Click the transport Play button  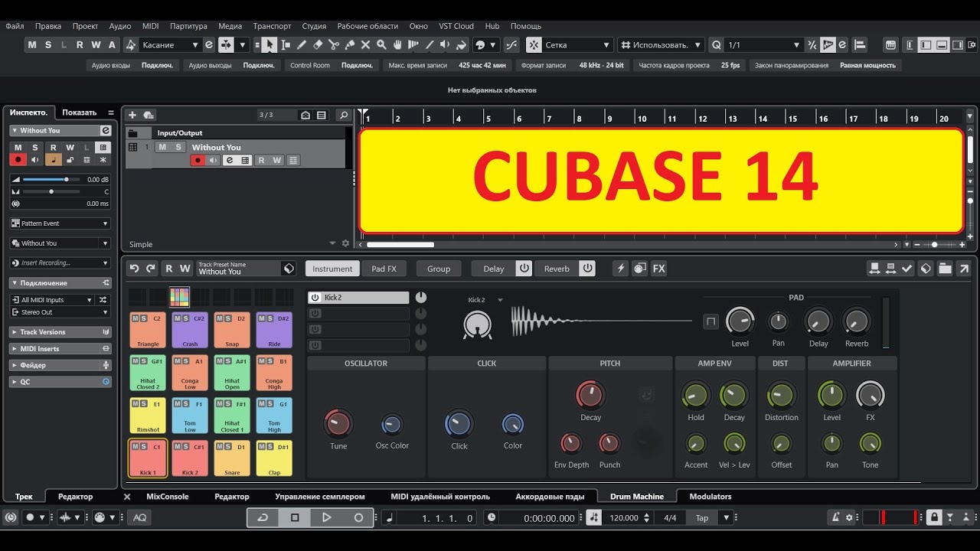[326, 518]
